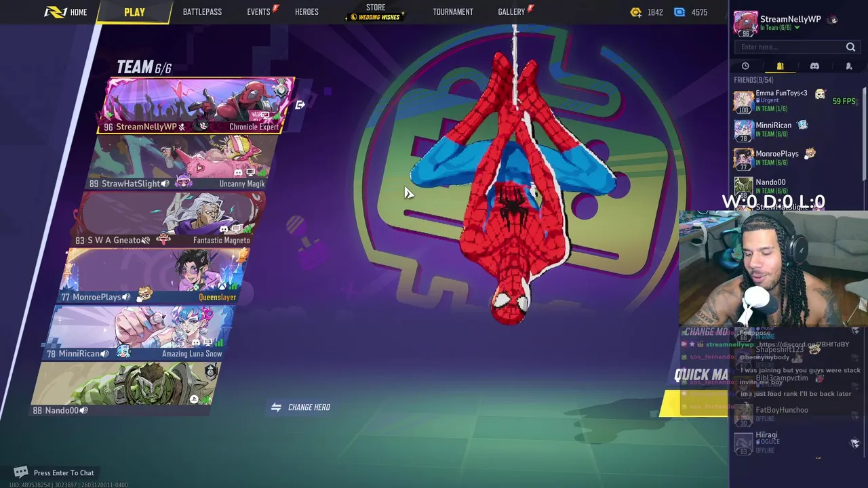Open the GALLERY tab
This screenshot has height=488, width=868.
[x=515, y=12]
